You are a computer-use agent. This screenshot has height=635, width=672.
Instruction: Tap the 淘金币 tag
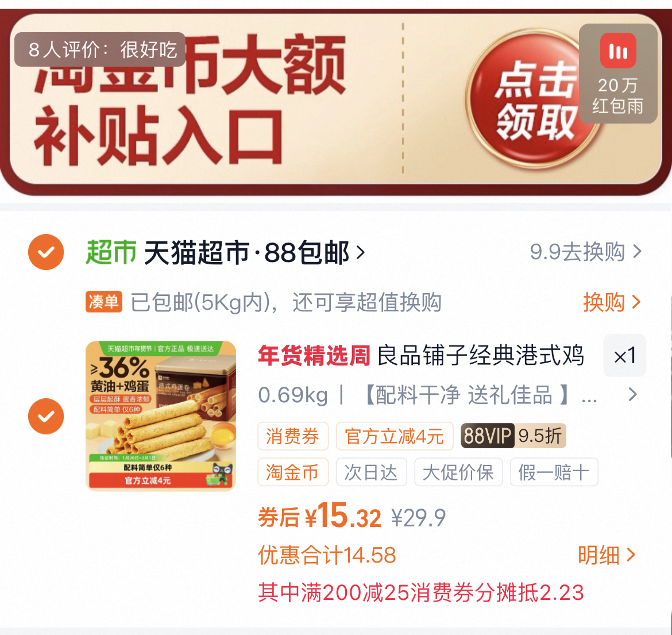coord(293,472)
